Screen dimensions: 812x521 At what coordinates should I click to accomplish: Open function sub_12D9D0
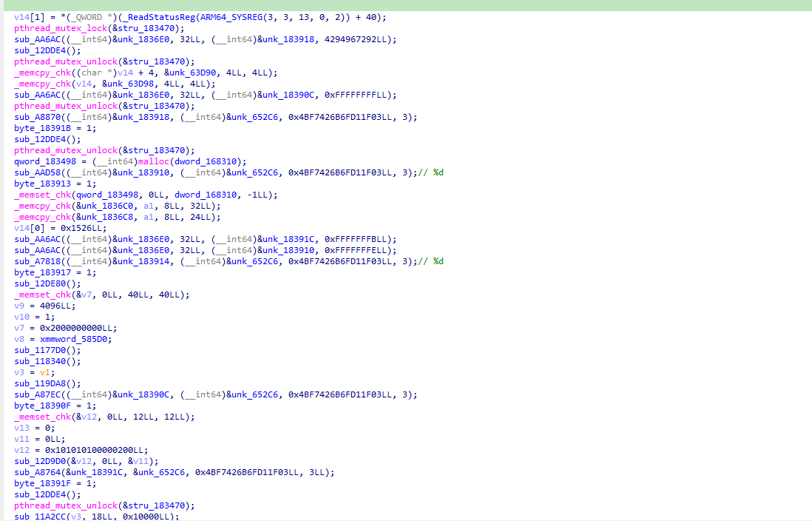click(x=40, y=461)
